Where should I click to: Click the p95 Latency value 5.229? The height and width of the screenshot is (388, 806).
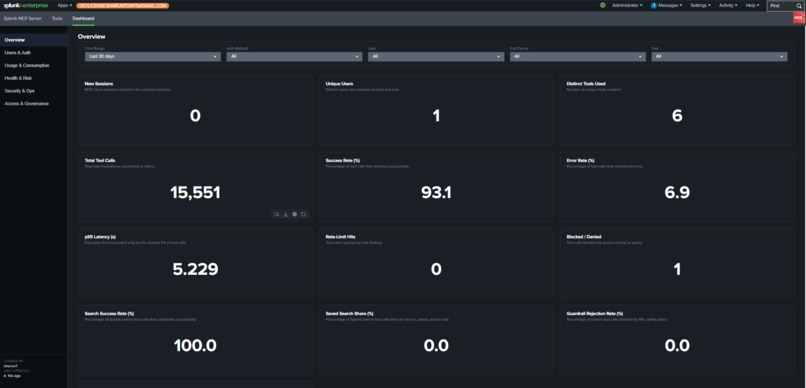click(195, 269)
